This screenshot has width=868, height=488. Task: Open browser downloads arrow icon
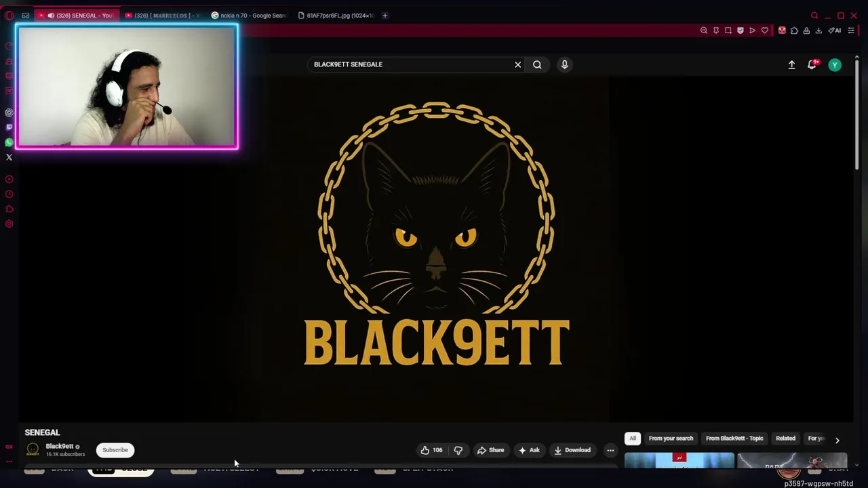point(818,30)
